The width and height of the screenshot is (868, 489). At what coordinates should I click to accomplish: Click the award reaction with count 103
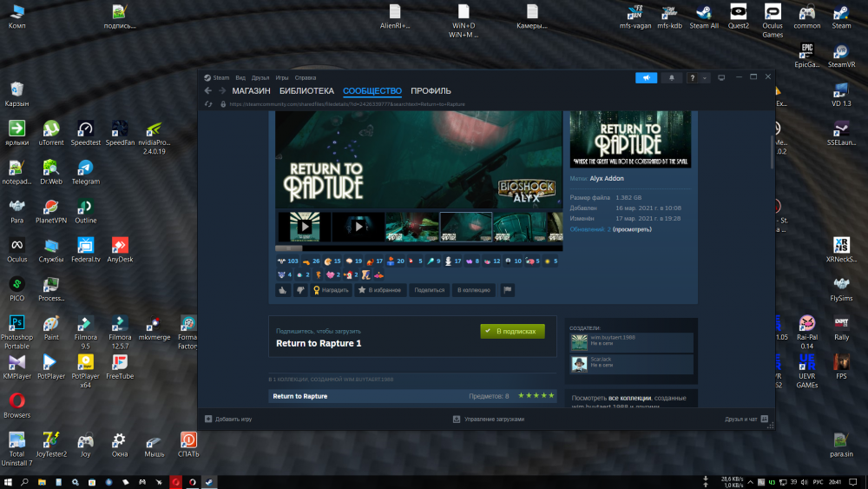click(x=288, y=261)
